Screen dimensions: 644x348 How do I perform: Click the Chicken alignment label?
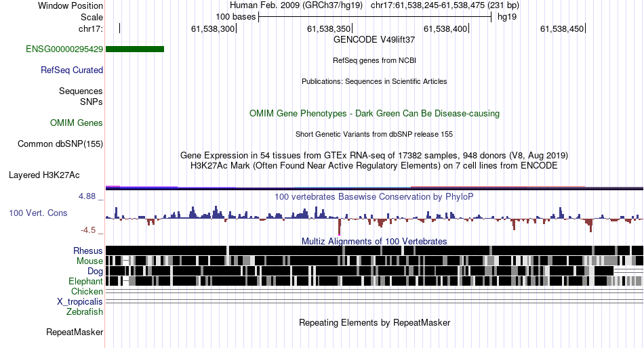tap(87, 291)
